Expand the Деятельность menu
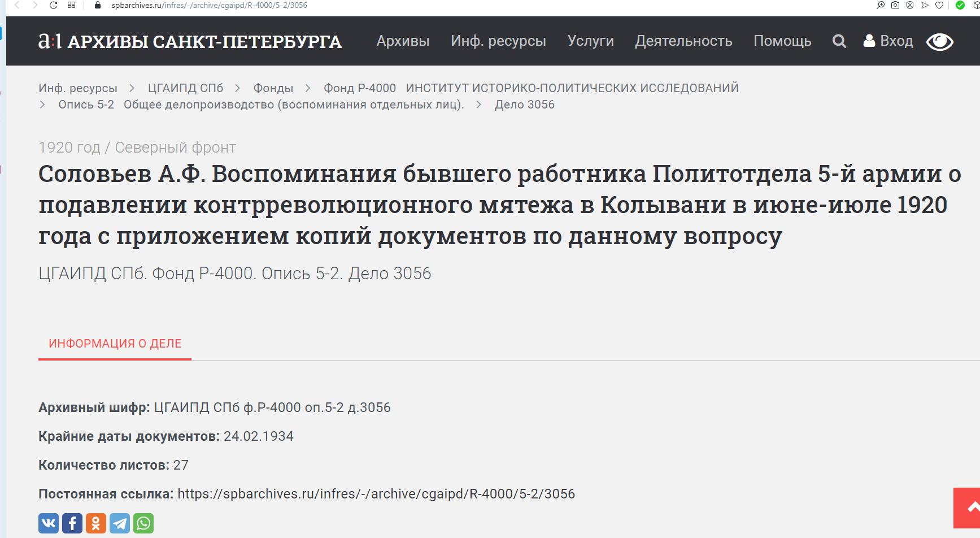Viewport: 980px width, 538px height. [x=683, y=41]
